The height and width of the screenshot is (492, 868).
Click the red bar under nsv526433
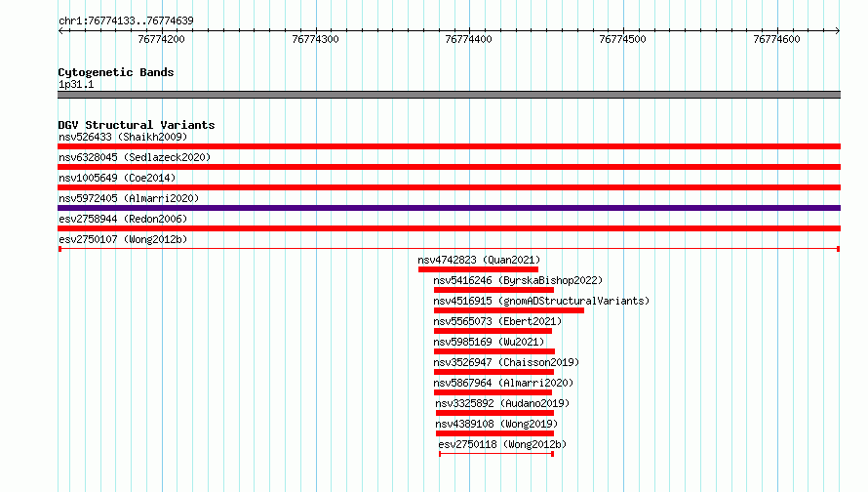449,146
